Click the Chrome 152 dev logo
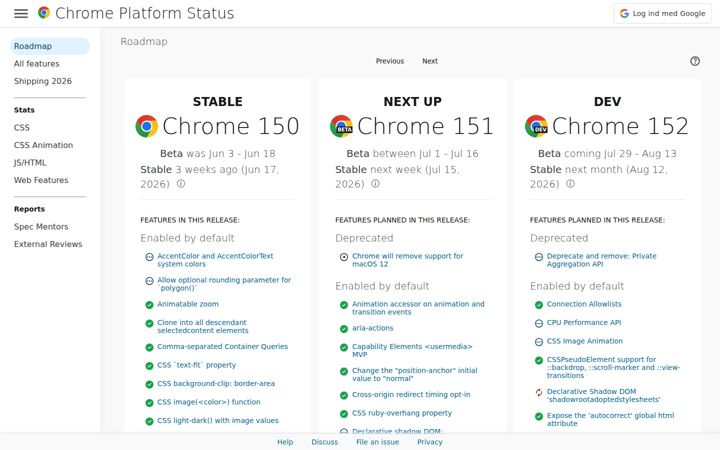 click(x=536, y=126)
